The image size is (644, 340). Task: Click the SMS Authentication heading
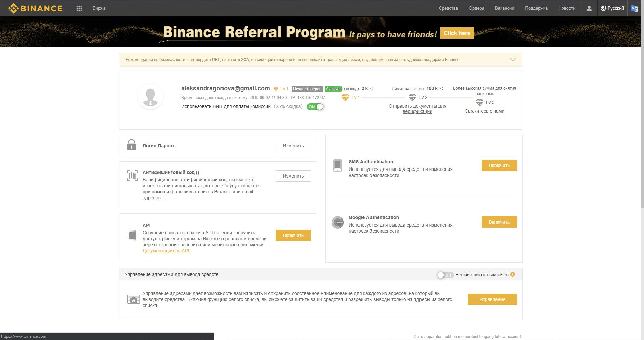(371, 162)
